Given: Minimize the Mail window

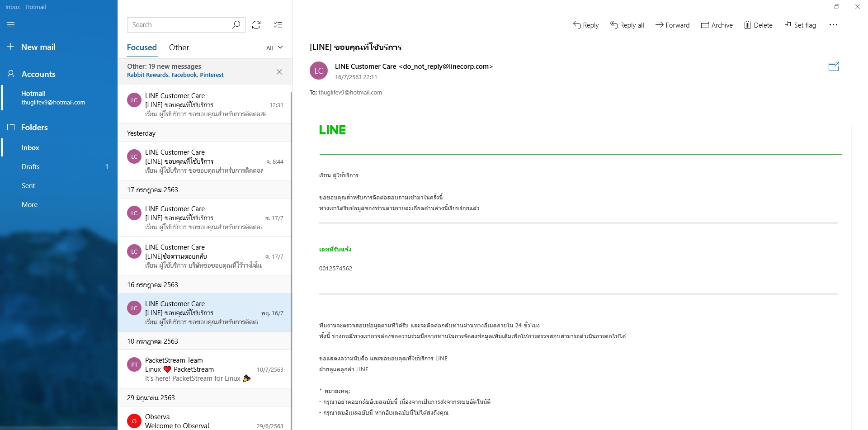Looking at the screenshot, I should coord(816,7).
